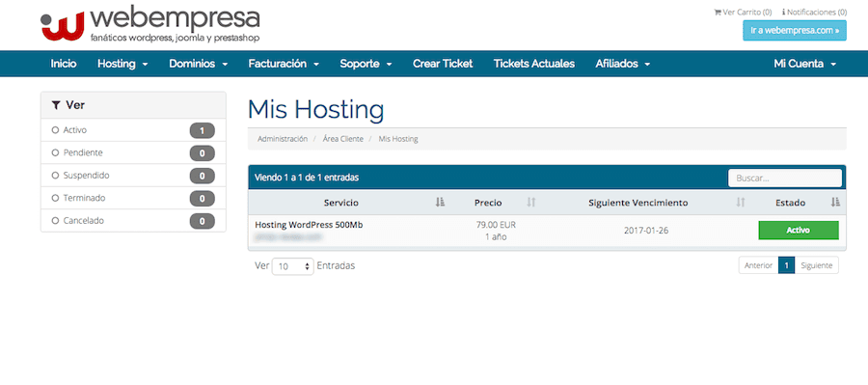View Notificaciones in the top bar
The width and height of the screenshot is (868, 385).
pos(814,12)
